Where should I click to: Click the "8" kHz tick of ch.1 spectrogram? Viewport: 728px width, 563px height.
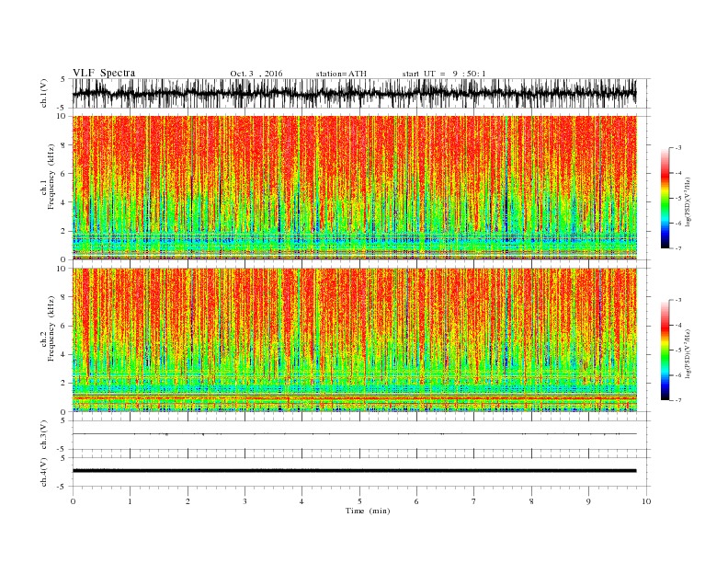64,145
